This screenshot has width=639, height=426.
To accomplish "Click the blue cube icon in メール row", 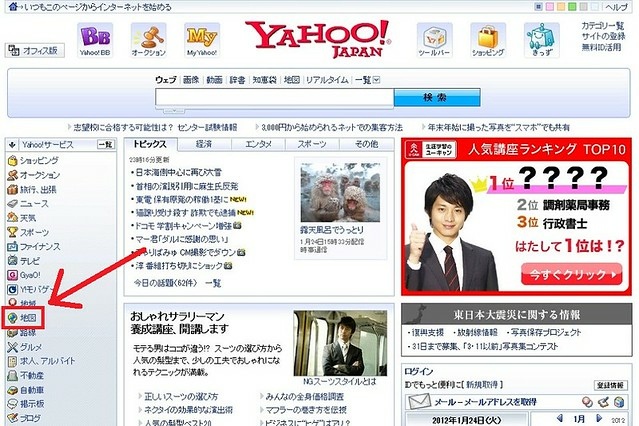I will pyautogui.click(x=619, y=402).
